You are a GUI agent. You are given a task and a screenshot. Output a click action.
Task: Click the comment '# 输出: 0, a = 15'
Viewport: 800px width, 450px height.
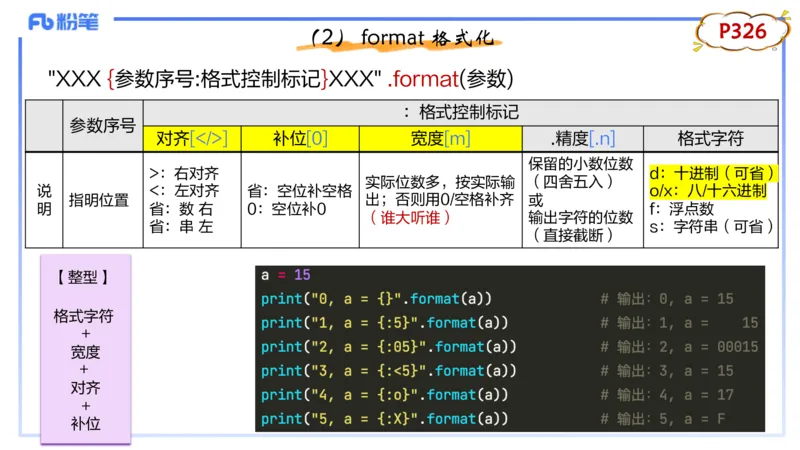(x=667, y=298)
